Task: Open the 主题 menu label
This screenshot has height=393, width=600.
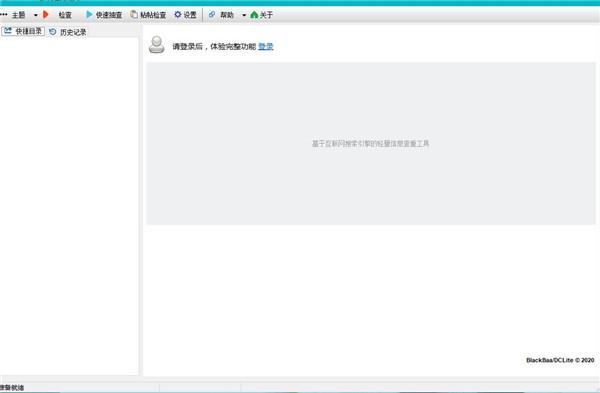Action: [x=18, y=15]
